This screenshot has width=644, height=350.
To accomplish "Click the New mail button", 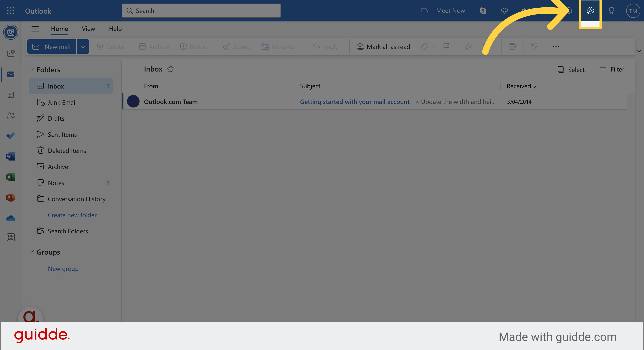I will point(52,46).
